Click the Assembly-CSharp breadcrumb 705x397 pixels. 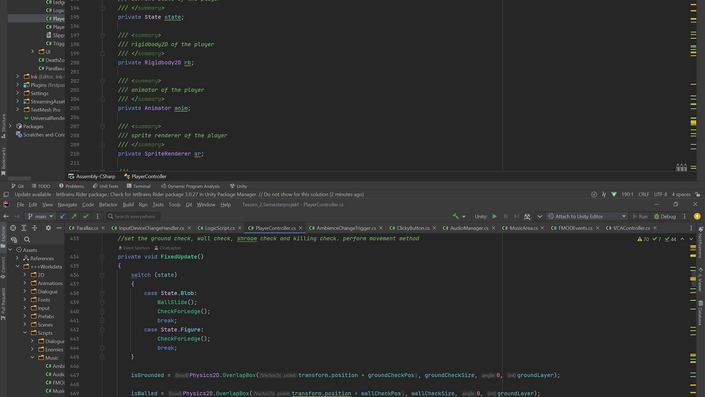[92, 176]
